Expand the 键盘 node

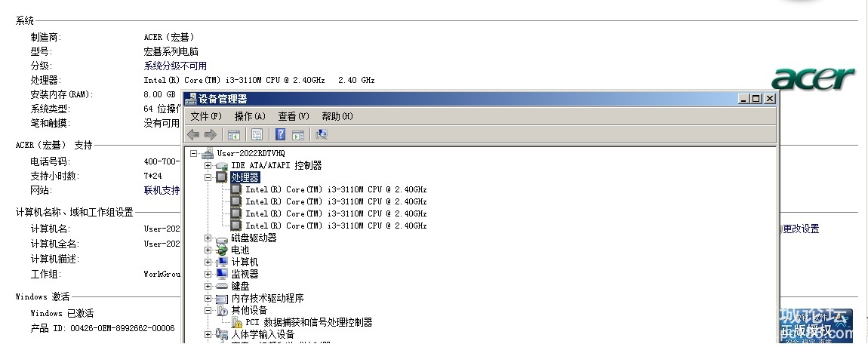pyautogui.click(x=208, y=286)
